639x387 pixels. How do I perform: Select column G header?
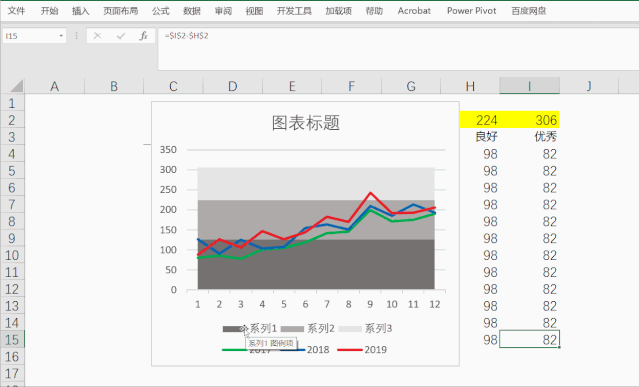point(411,86)
